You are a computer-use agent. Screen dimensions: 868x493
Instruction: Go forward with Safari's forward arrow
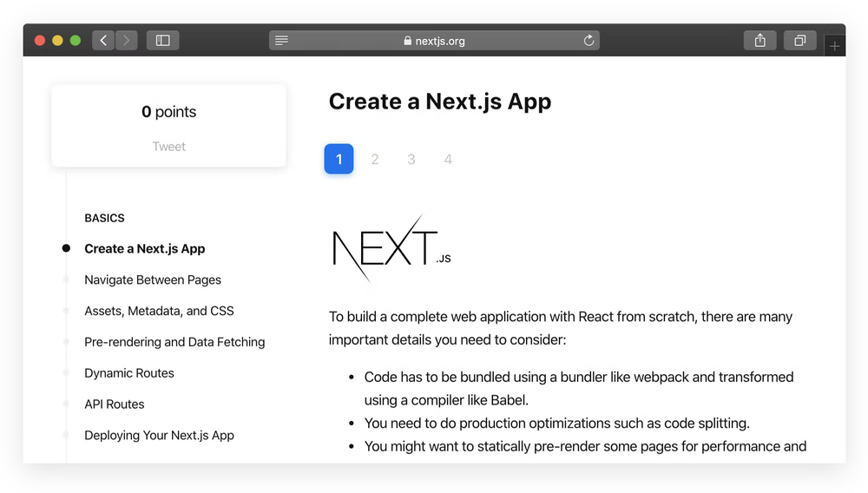tap(126, 41)
